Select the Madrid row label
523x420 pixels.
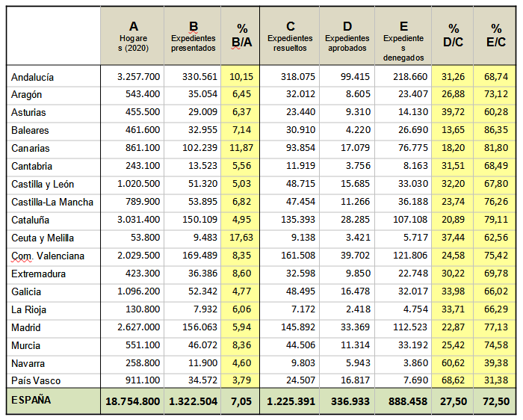[x=25, y=327]
